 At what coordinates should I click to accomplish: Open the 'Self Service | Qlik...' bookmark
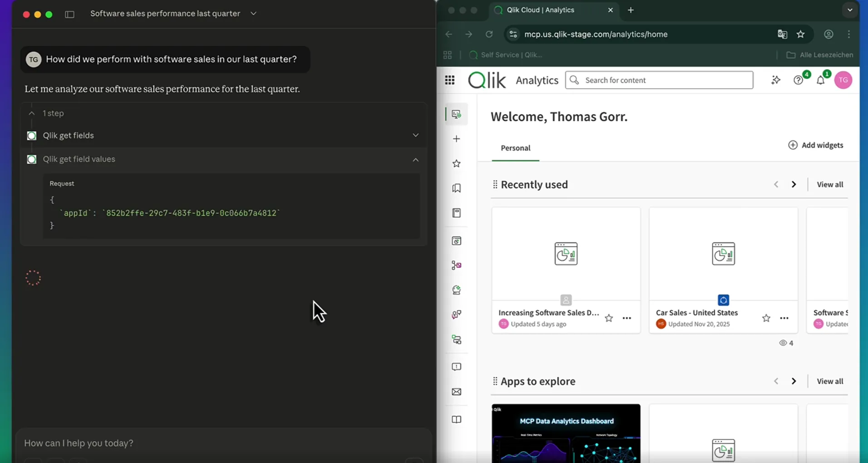pos(506,55)
